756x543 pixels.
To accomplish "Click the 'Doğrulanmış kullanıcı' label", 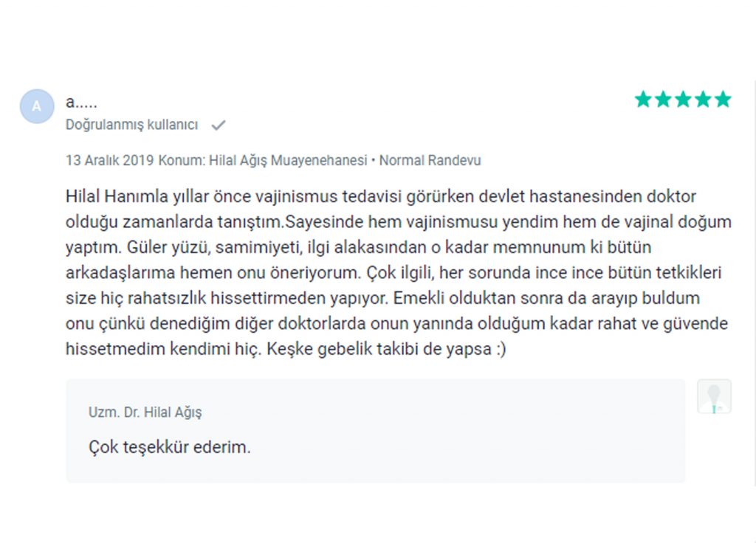I will coord(131,125).
